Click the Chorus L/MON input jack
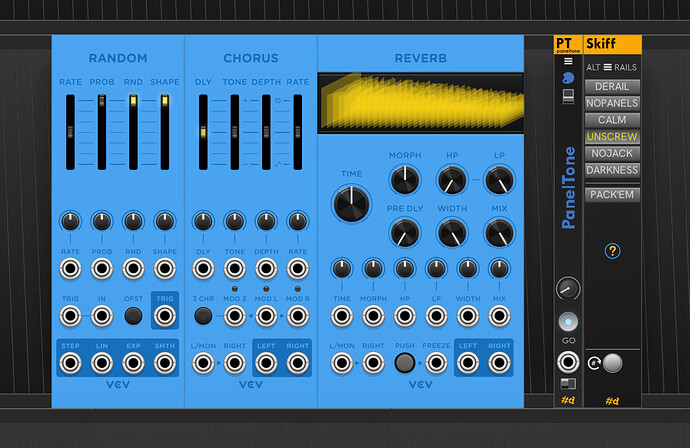The image size is (690, 448). 203,361
